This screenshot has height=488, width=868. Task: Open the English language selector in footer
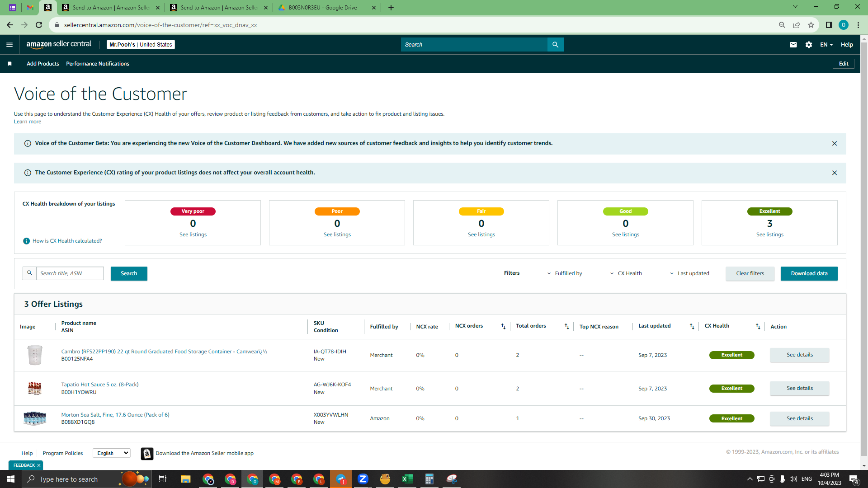(x=112, y=453)
